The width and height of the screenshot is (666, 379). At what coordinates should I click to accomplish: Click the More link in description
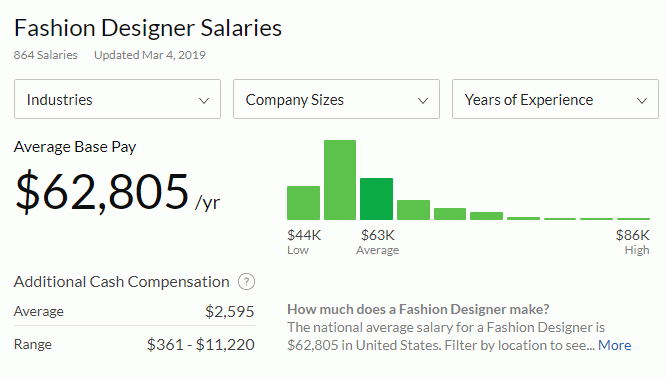pyautogui.click(x=615, y=345)
